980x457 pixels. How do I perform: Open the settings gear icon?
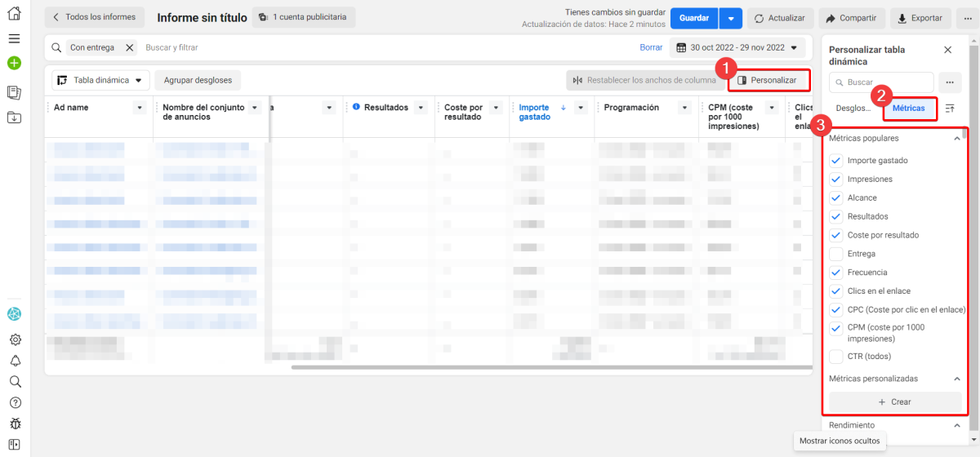[15, 339]
